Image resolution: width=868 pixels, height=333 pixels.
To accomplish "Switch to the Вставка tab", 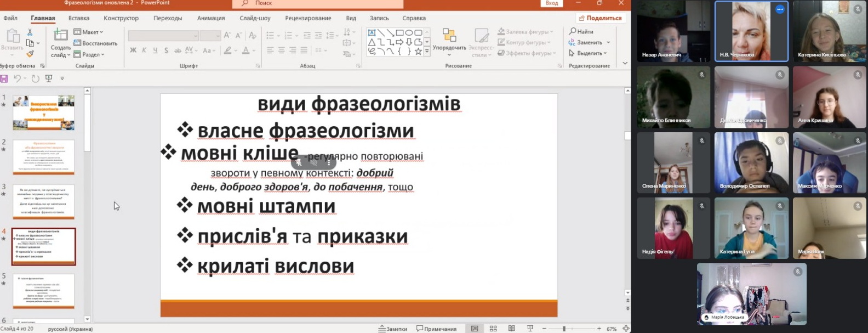I will tap(79, 18).
